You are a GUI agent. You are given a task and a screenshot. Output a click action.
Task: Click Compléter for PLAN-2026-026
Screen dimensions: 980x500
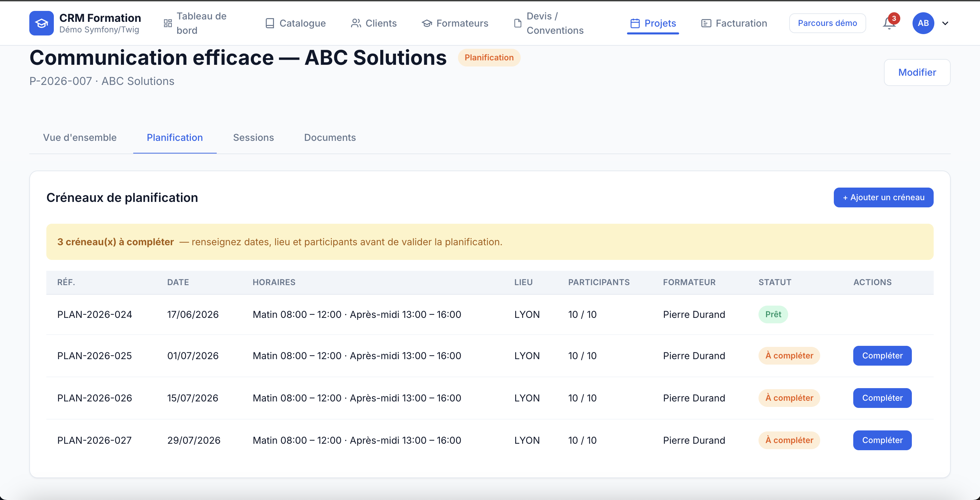click(882, 398)
